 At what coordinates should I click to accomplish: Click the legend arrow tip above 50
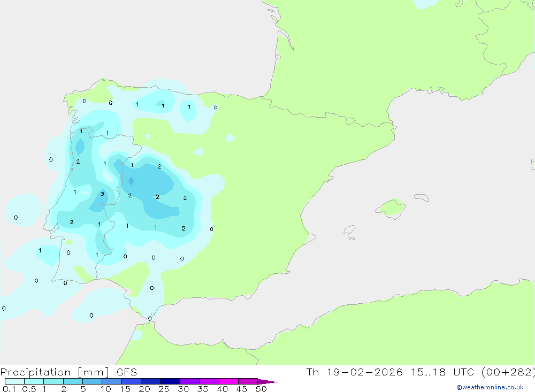[268, 382]
